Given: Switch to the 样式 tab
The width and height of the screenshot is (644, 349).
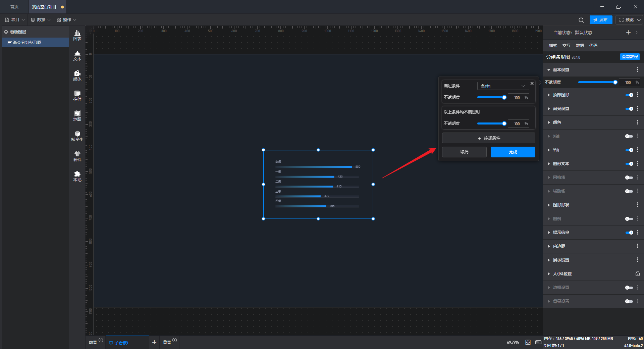Looking at the screenshot, I should point(553,45).
